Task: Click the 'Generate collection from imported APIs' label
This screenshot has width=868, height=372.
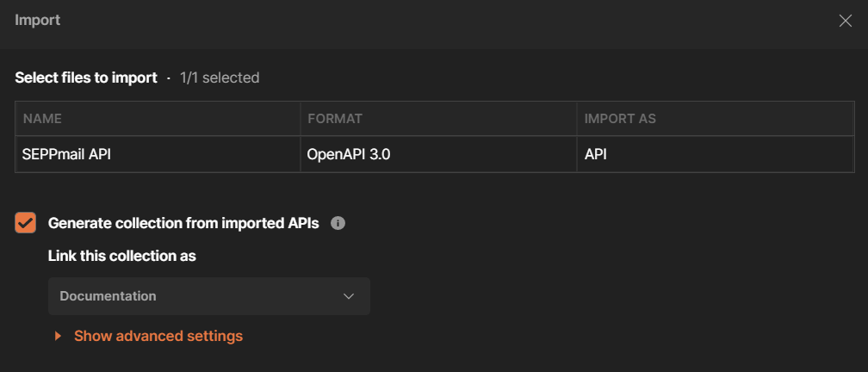Action: pyautogui.click(x=183, y=223)
